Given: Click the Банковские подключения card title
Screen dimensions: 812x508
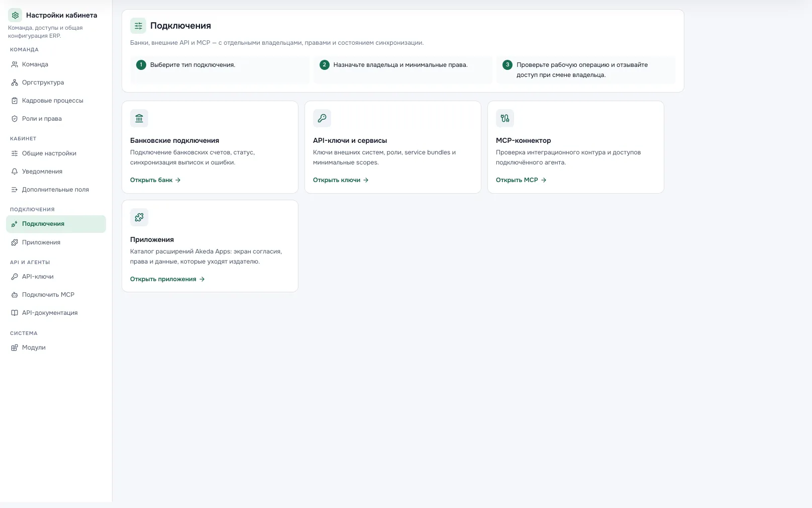Looking at the screenshot, I should (x=174, y=141).
